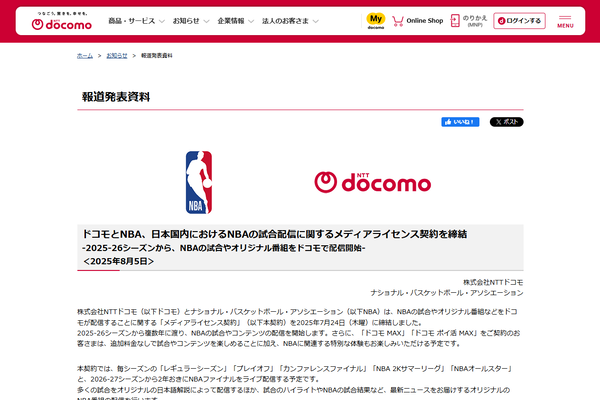This screenshot has width=600, height=400.
Task: Go to お知らせ breadcrumb link
Action: (x=117, y=56)
